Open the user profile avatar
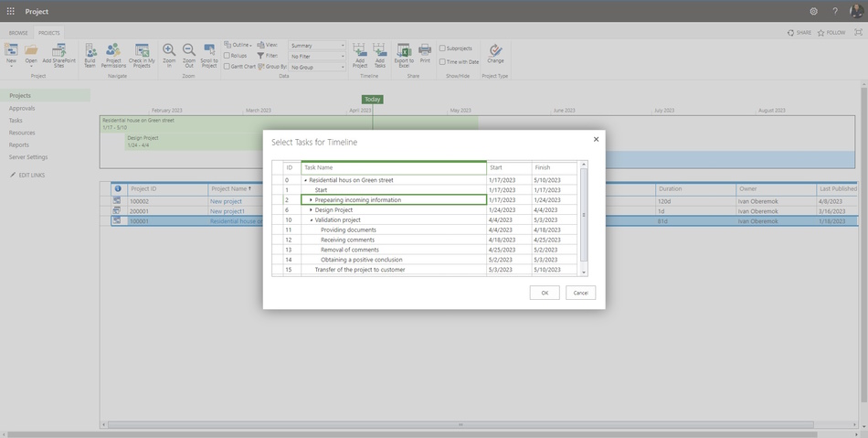Viewport: 868px width, 438px height. 856,11
